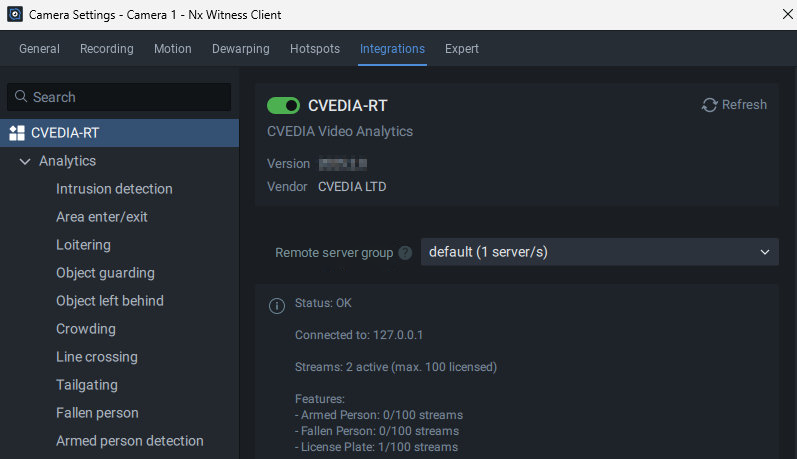Click the Refresh circular arrows icon
This screenshot has width=797, height=459.
pos(710,105)
